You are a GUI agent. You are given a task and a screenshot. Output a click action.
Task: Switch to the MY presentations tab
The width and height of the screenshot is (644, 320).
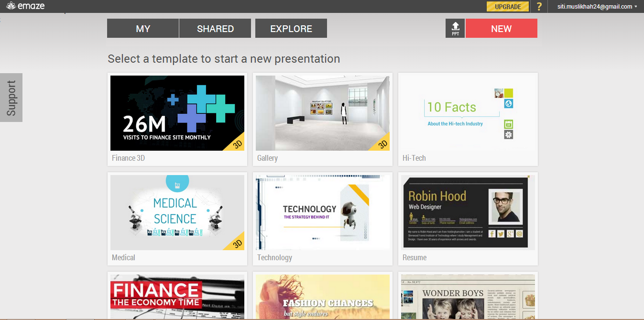click(x=143, y=28)
